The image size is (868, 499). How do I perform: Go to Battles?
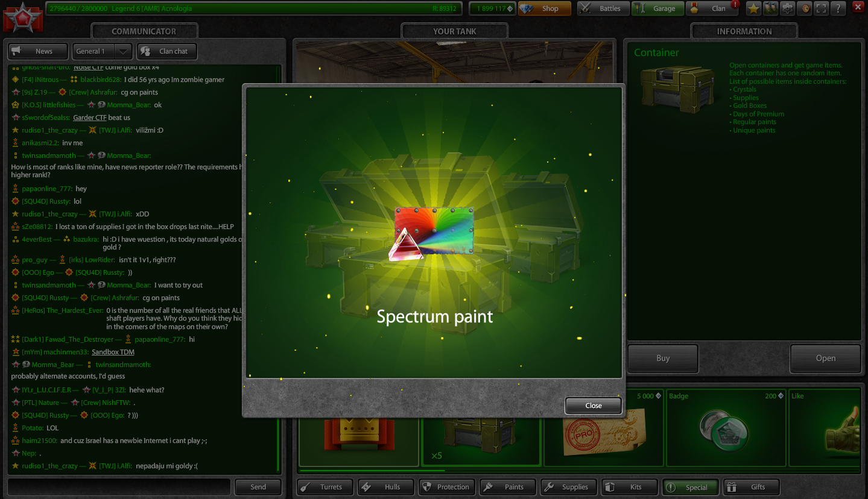[603, 8]
